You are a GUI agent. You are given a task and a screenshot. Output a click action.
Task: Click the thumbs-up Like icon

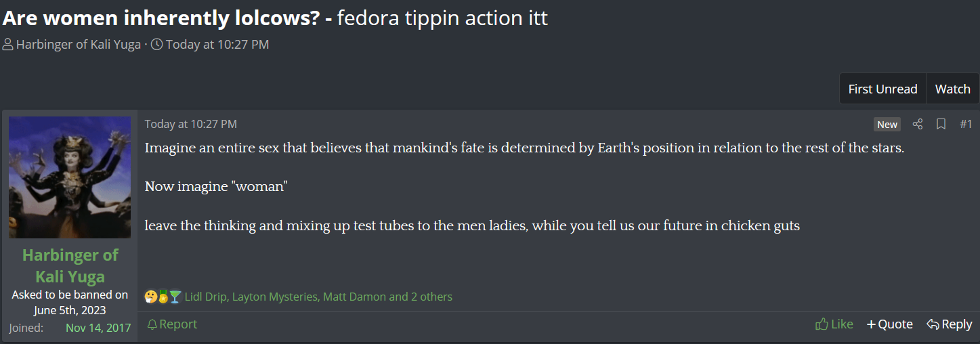(822, 324)
